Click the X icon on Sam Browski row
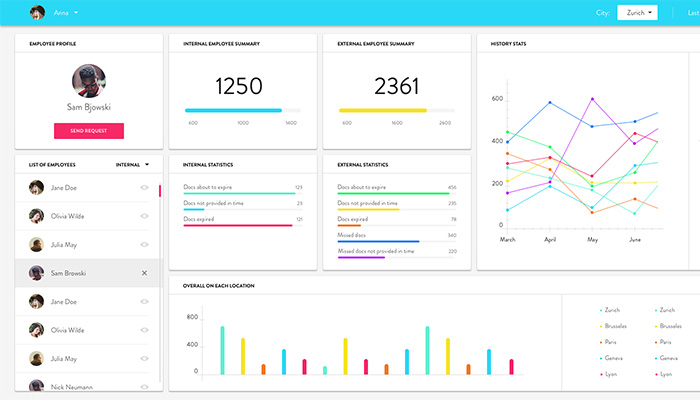700x400 pixels. (x=144, y=273)
